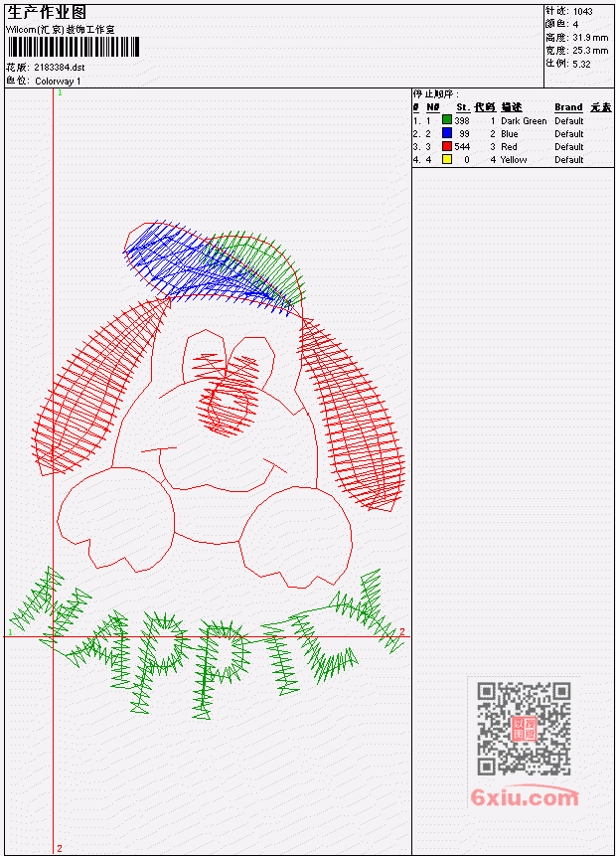Click the 停止顺序 stop sequence heading
616x856 pixels.
(435, 93)
